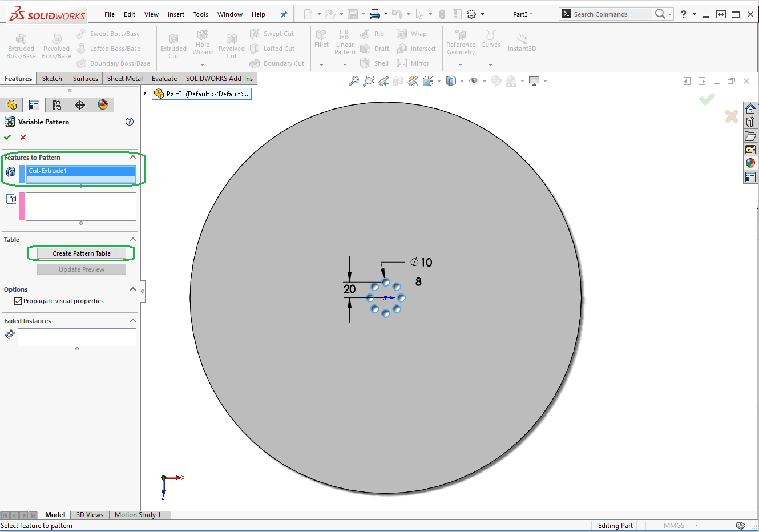Image resolution: width=759 pixels, height=532 pixels.
Task: Click the Appearances color ball in task pane
Action: coord(750,163)
